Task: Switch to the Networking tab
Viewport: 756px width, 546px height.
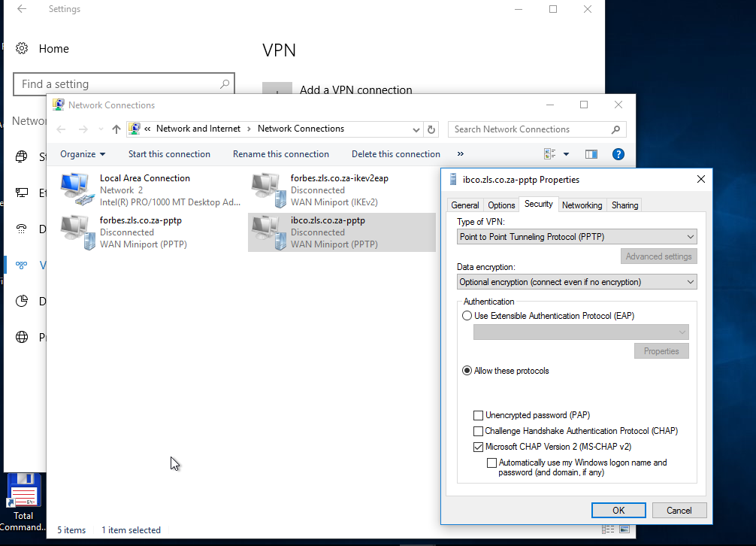Action: pos(582,205)
